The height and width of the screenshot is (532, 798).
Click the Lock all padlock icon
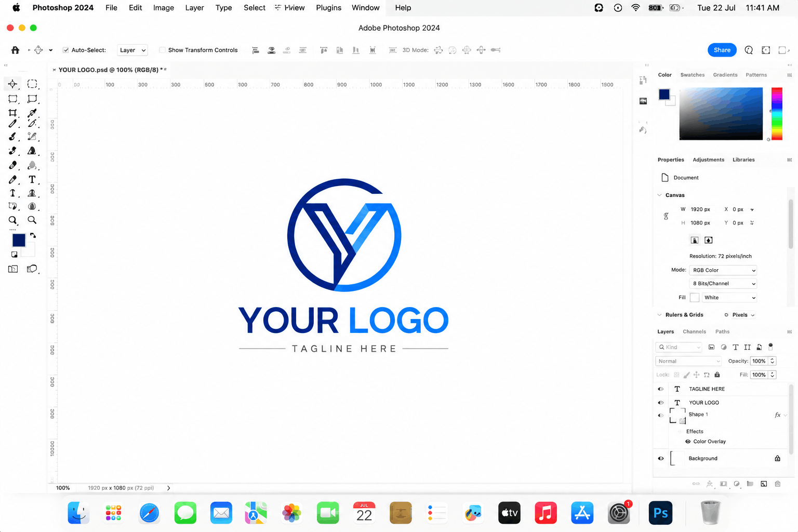pyautogui.click(x=717, y=375)
